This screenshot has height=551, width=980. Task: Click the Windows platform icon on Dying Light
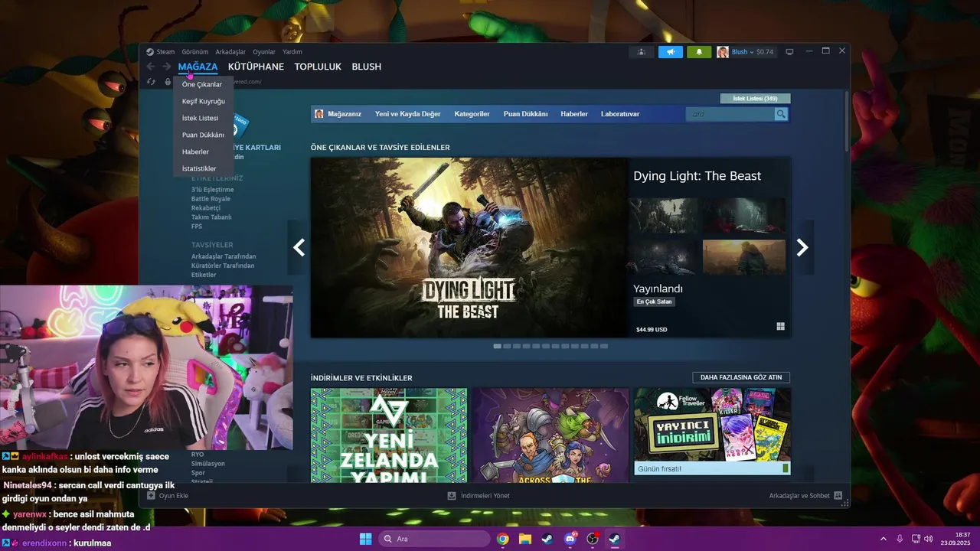click(780, 326)
